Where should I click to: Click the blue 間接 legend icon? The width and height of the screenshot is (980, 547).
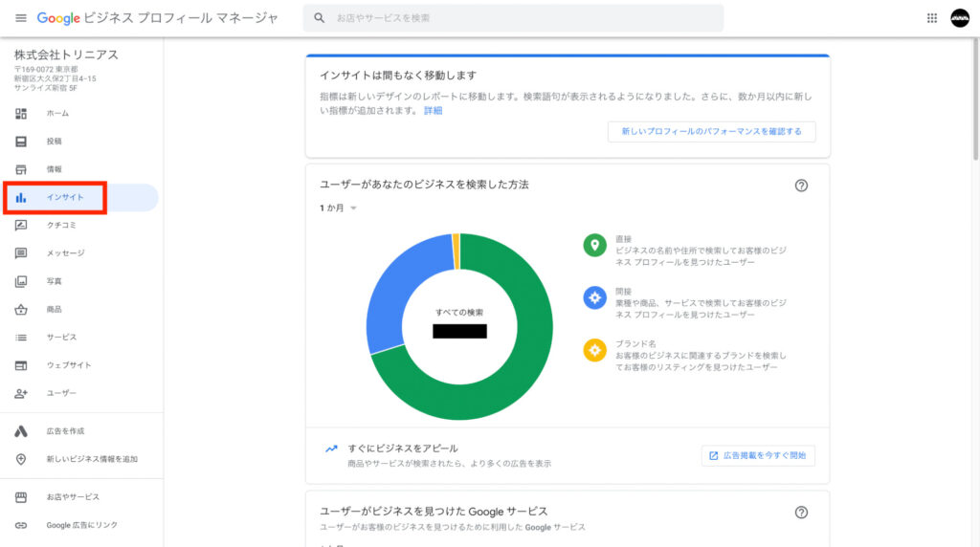tap(594, 297)
